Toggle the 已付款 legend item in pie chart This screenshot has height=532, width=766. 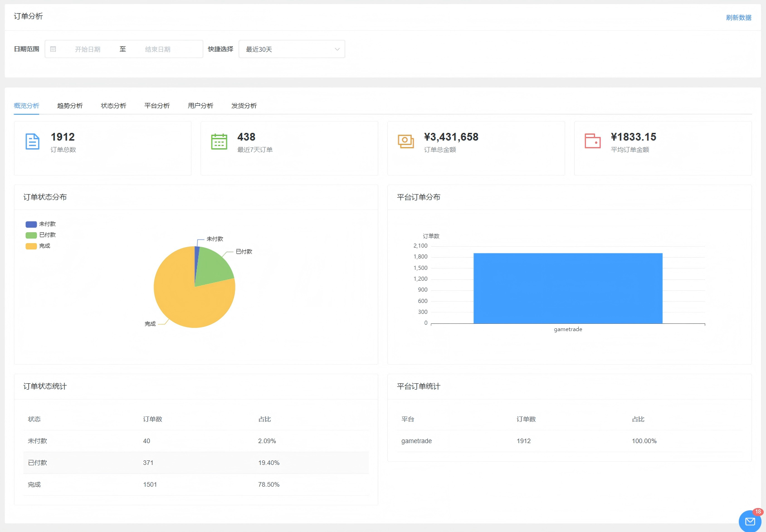pyautogui.click(x=41, y=235)
